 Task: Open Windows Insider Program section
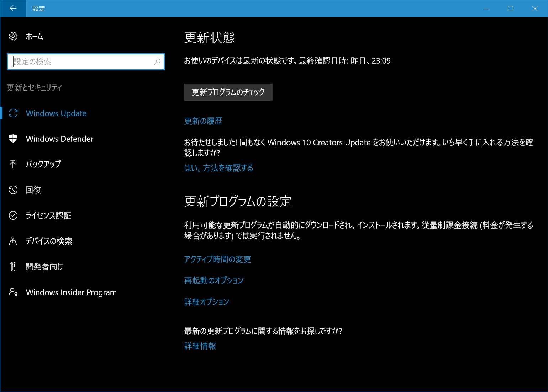(71, 292)
